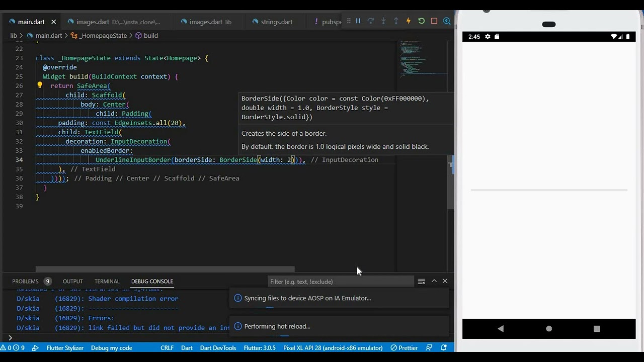Click the settings gear in emulator status bar
This screenshot has width=644, height=362.
pyautogui.click(x=488, y=37)
